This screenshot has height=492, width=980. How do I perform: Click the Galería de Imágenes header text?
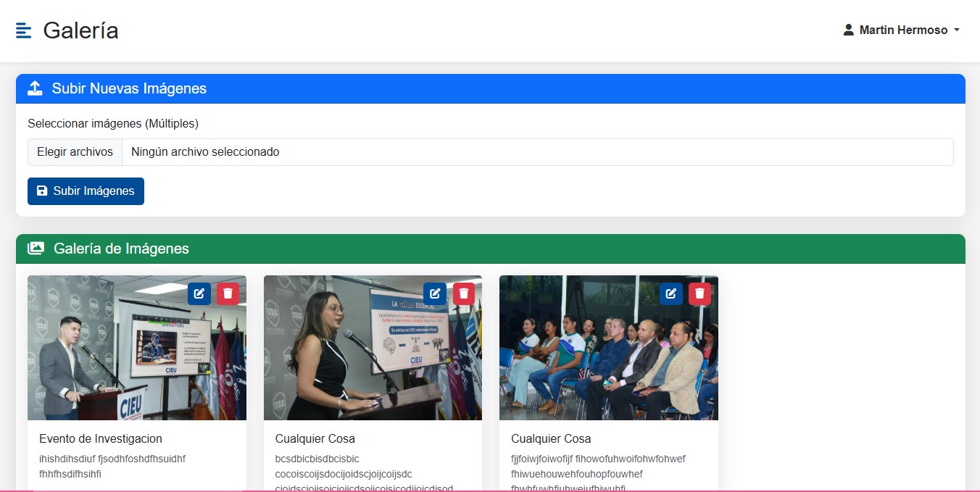tap(121, 249)
